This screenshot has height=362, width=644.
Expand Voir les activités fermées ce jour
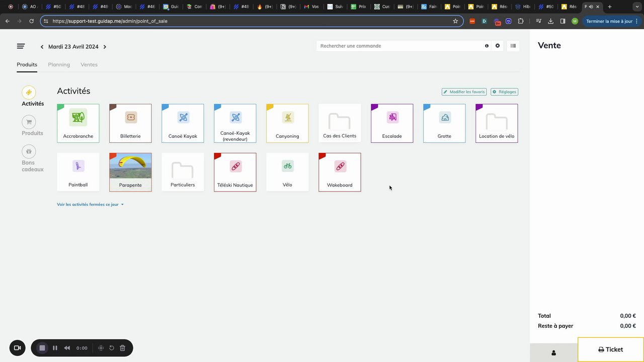point(90,205)
